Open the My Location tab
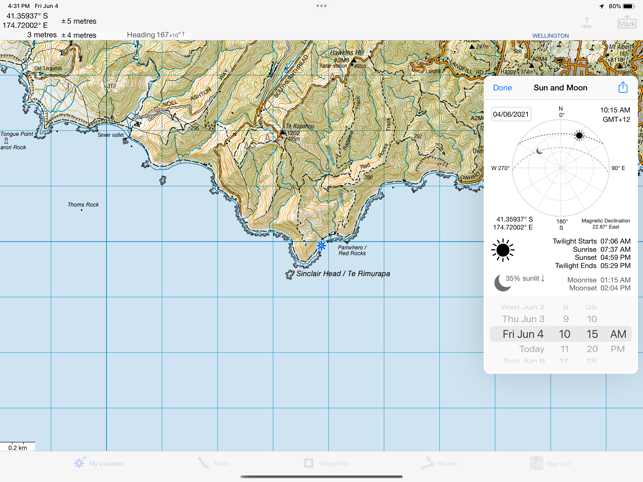The height and width of the screenshot is (482, 643). click(99, 463)
